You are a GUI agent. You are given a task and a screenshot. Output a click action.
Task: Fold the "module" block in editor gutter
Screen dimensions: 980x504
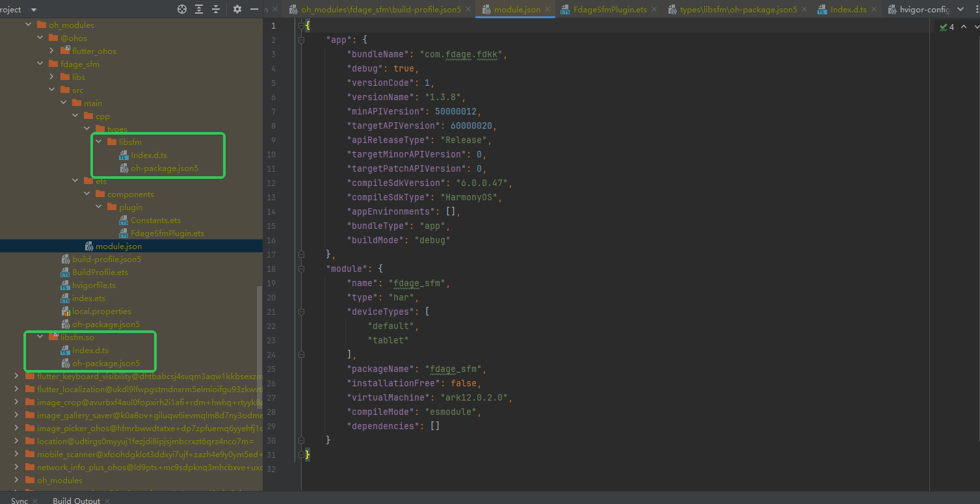(301, 269)
